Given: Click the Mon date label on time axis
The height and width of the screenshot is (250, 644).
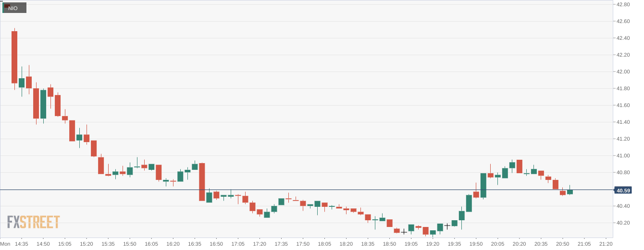Looking at the screenshot, I should click(5, 244).
